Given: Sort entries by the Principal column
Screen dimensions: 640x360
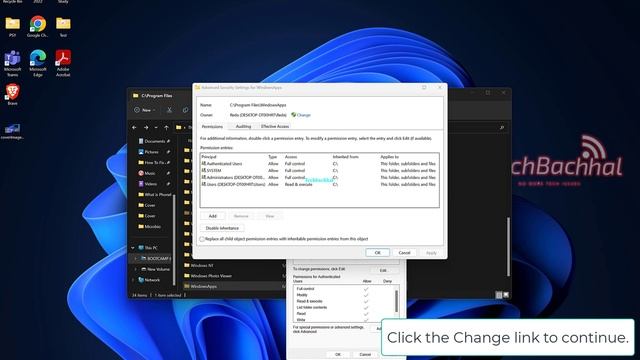Looking at the screenshot, I should [209, 157].
